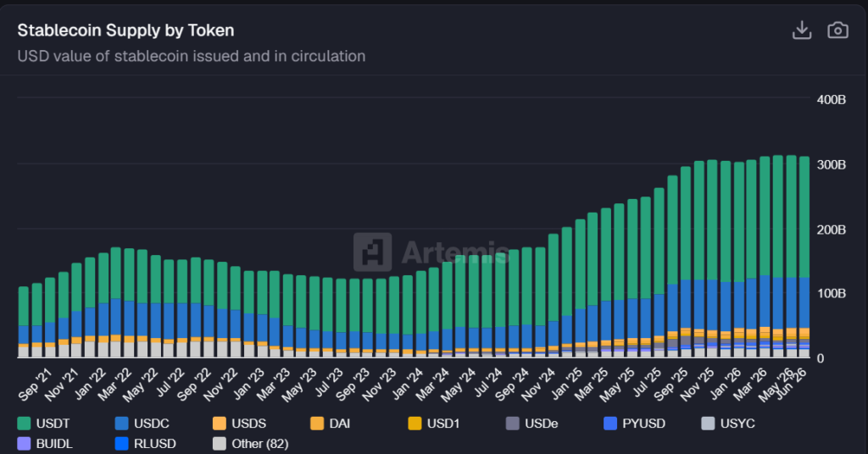Select the USYC legend label
Image resolution: width=868 pixels, height=454 pixels.
(737, 424)
